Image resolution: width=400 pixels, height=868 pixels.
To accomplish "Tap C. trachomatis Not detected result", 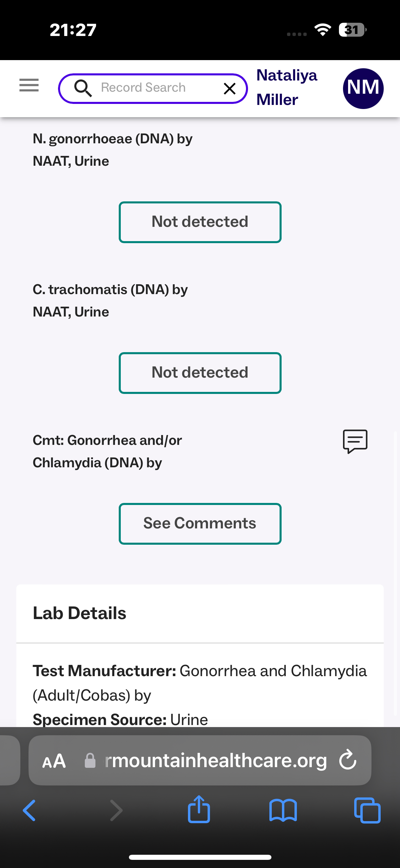I will pos(200,373).
